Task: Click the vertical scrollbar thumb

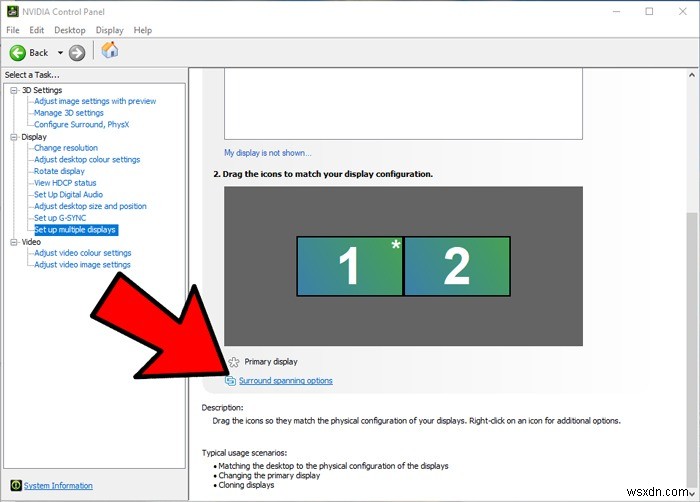Action: [x=692, y=348]
